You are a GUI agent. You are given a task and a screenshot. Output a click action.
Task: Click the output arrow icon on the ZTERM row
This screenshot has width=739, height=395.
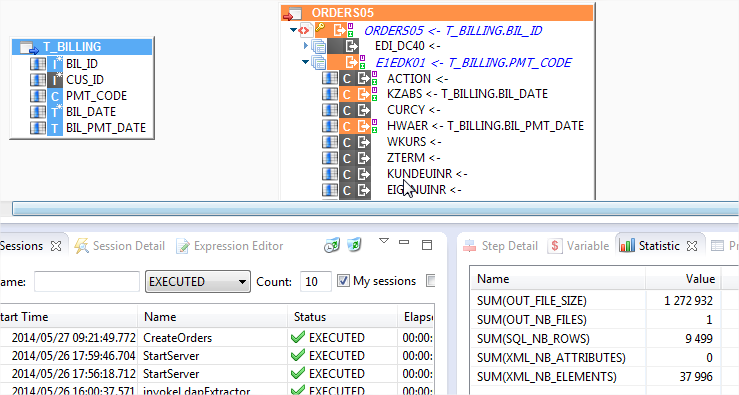pyautogui.click(x=363, y=158)
